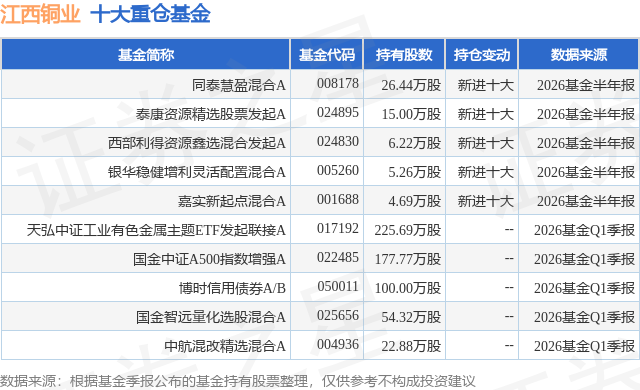The height and width of the screenshot is (390, 640).
Task: Click 国金智远量化选股混合A fund name
Action: [x=211, y=317]
